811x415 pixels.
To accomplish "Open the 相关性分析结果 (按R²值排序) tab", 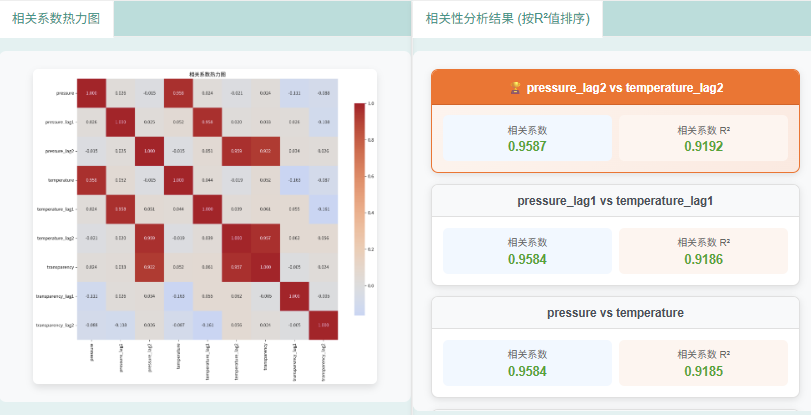I will tap(507, 19).
